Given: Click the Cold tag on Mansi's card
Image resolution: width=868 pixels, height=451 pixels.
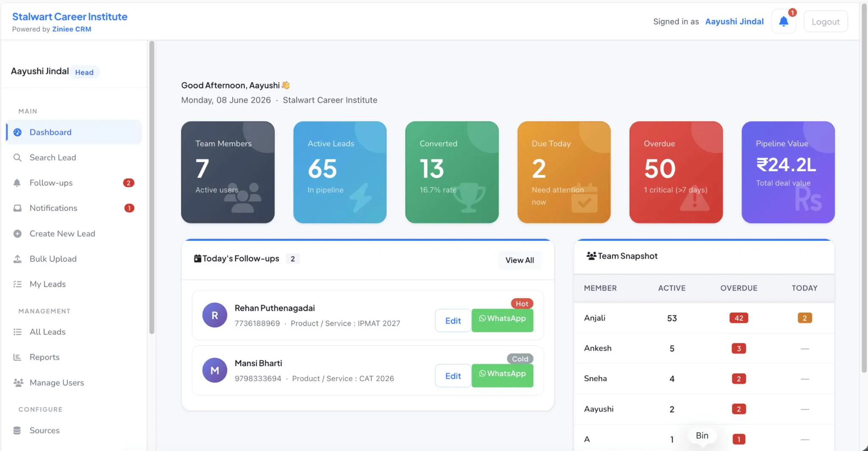Looking at the screenshot, I should (520, 359).
